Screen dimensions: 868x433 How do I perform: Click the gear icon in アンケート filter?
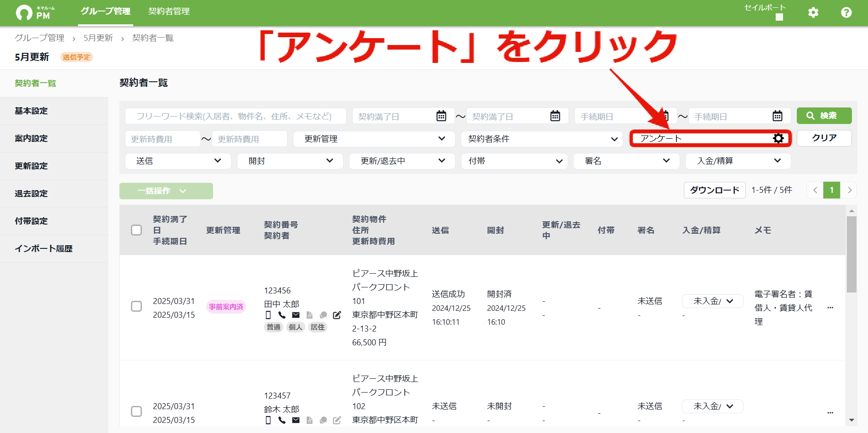(778, 138)
